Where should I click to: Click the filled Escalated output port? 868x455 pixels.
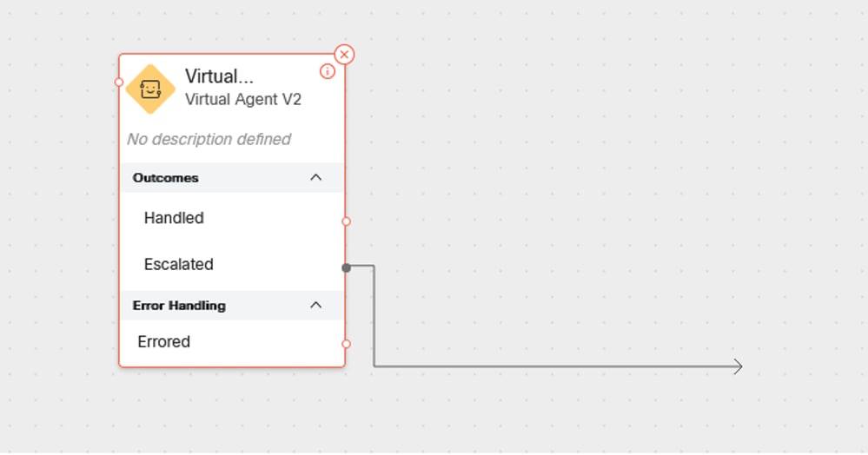346,268
